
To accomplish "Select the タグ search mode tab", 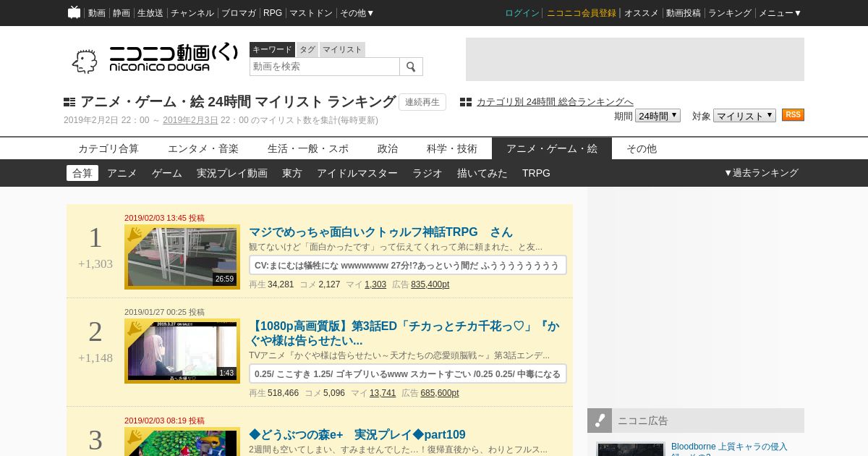I will tap(307, 49).
